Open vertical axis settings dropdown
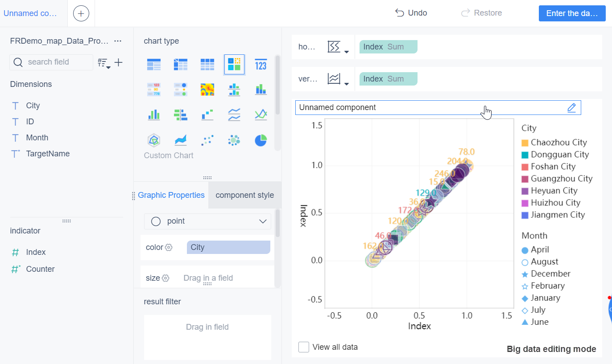612x364 pixels. pyautogui.click(x=338, y=79)
